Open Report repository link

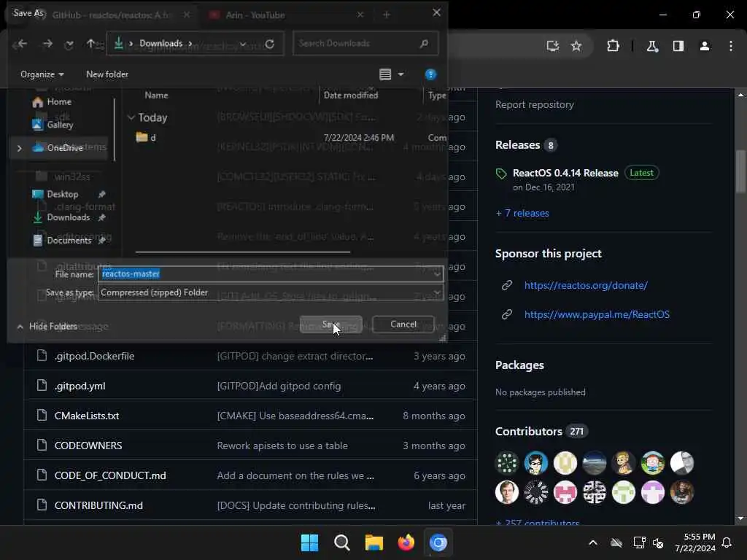[535, 105]
